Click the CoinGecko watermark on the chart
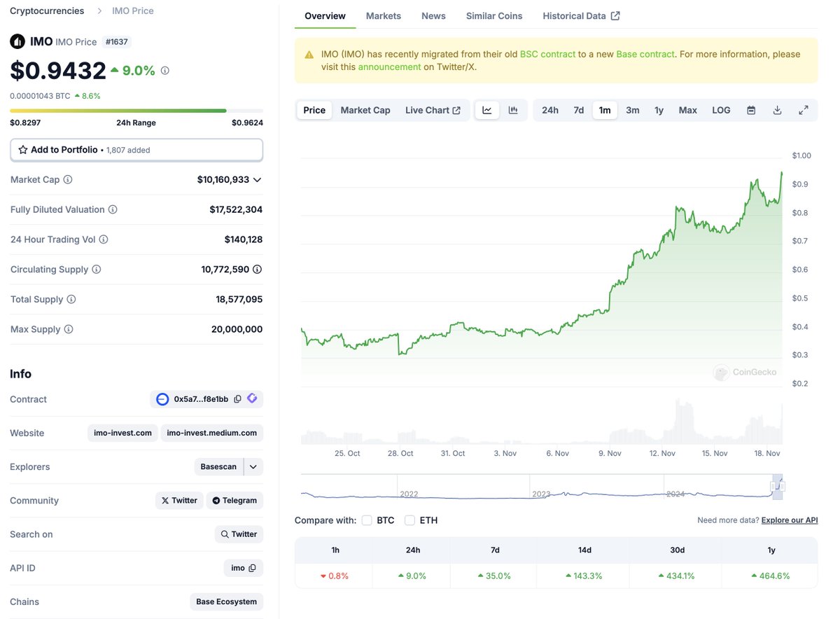Image resolution: width=840 pixels, height=619 pixels. [745, 373]
